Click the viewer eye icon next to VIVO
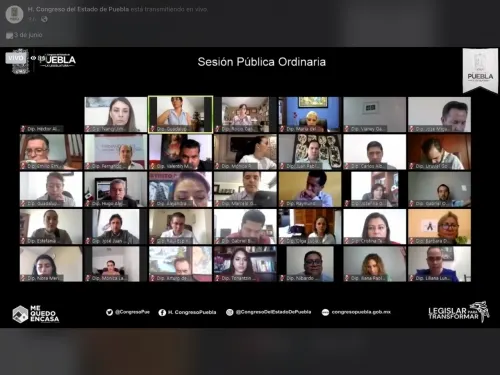Image resolution: width=500 pixels, height=375 pixels. pyautogui.click(x=33, y=58)
